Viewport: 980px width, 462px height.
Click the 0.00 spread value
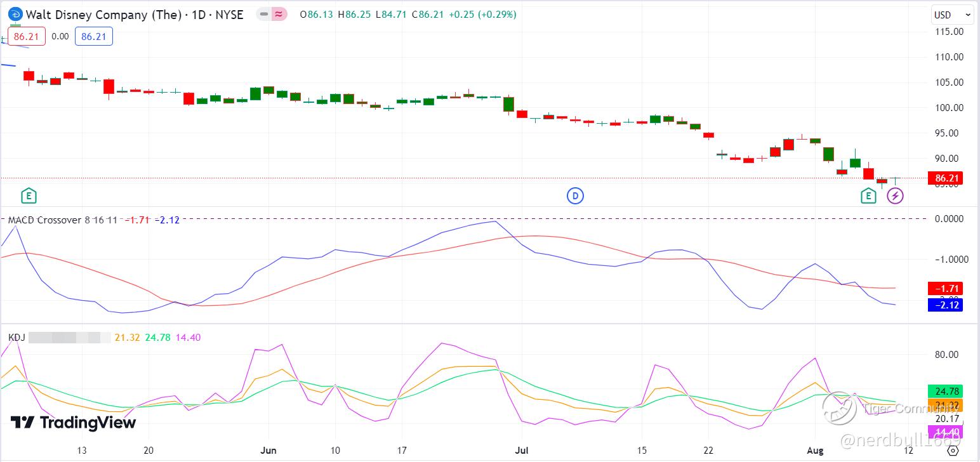(60, 37)
